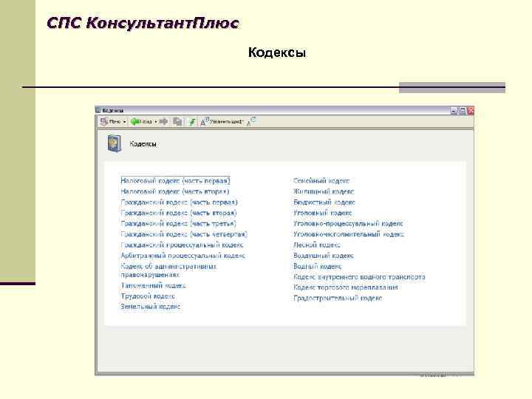Open Налоговый кодекс (часть первая)
Image resolution: width=532 pixels, height=399 pixels.
[175, 181]
